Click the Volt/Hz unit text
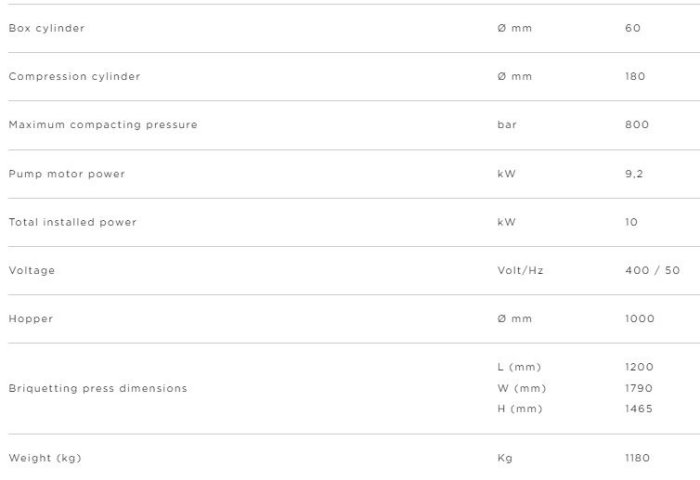 (x=520, y=270)
